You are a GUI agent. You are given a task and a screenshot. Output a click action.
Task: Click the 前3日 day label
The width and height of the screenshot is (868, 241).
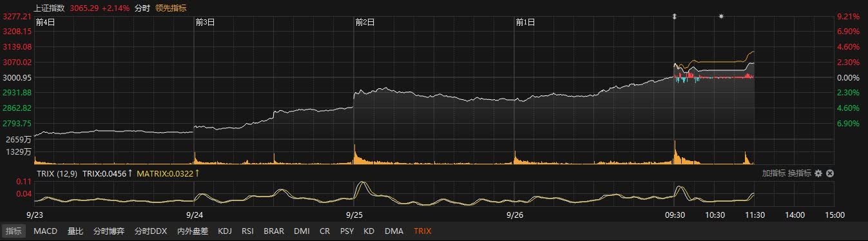coord(205,22)
